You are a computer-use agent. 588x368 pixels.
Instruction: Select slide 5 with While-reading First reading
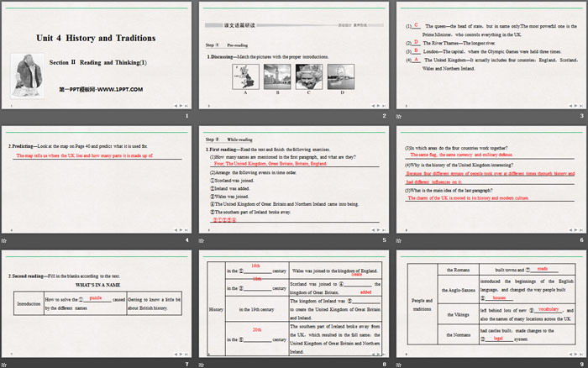pos(294,180)
